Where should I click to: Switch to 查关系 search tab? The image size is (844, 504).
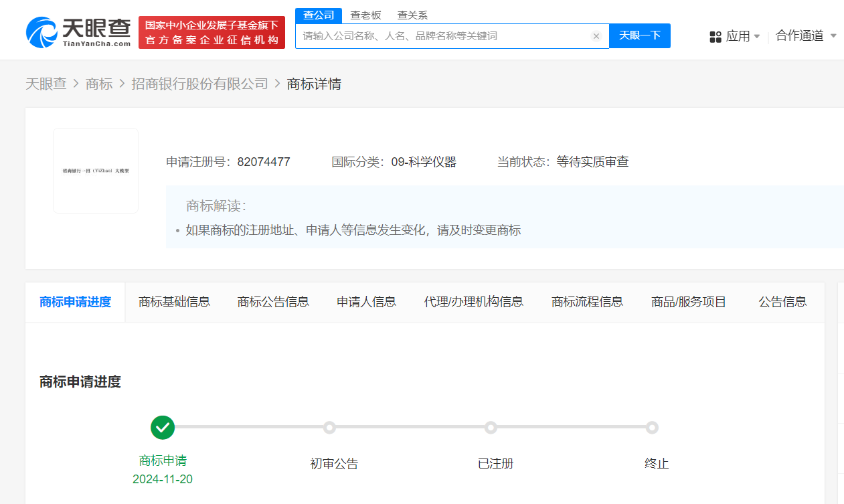[x=412, y=15]
